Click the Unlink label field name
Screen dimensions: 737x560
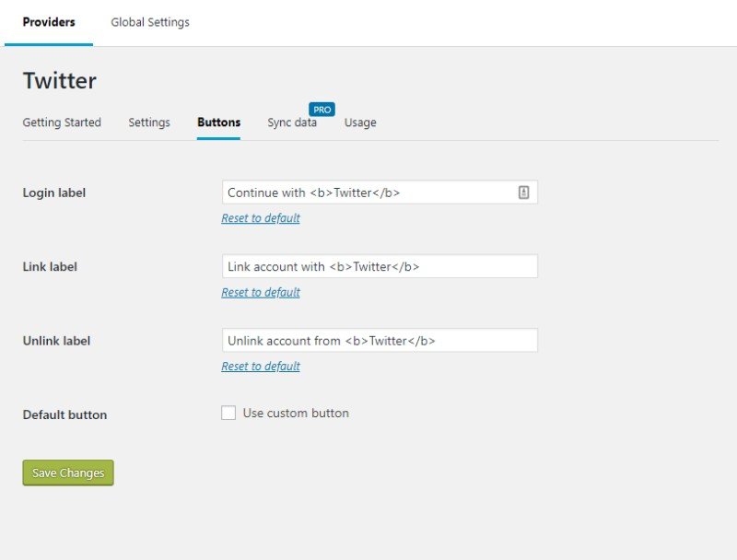(x=56, y=341)
